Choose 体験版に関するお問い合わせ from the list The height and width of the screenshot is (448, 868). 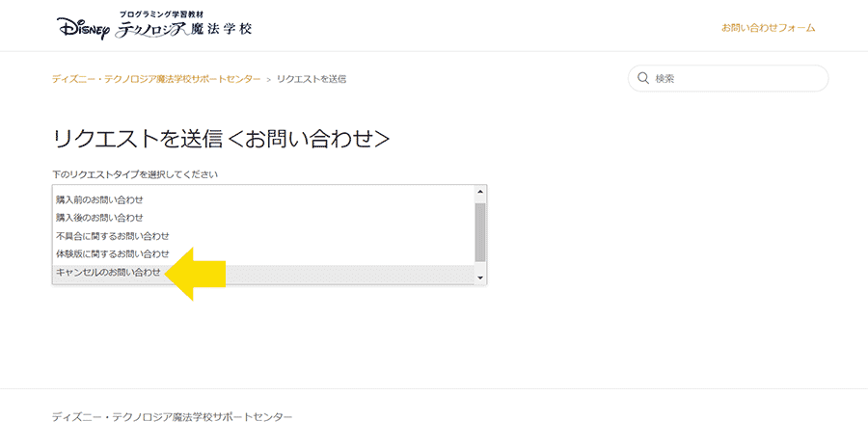(263, 254)
